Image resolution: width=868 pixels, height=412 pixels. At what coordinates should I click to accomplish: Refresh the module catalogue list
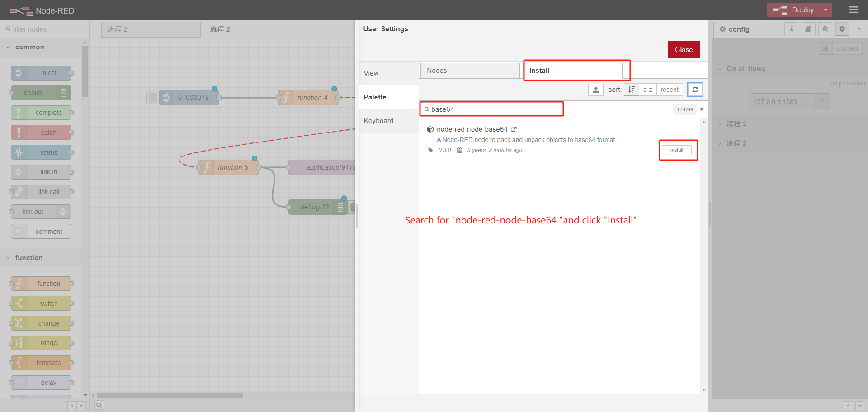[695, 90]
